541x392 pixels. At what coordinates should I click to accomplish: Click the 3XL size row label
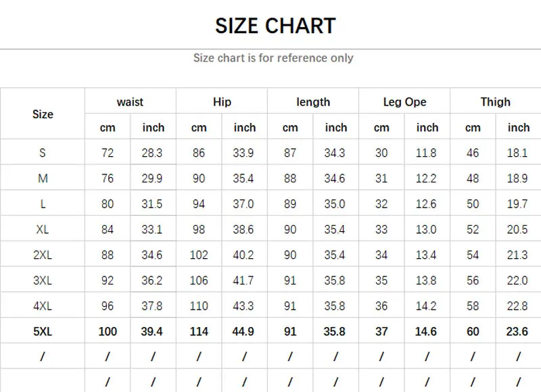[x=43, y=280]
